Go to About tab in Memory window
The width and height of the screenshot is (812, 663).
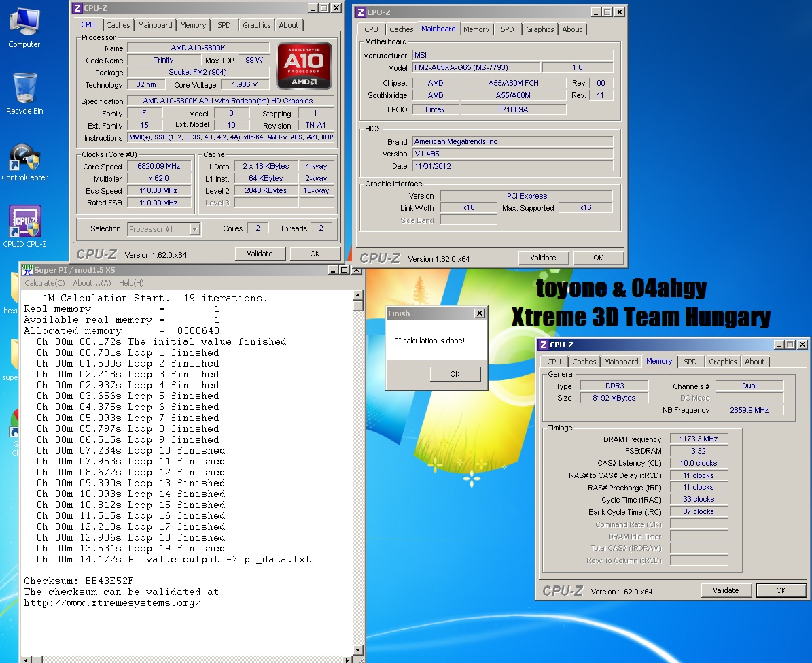[754, 362]
